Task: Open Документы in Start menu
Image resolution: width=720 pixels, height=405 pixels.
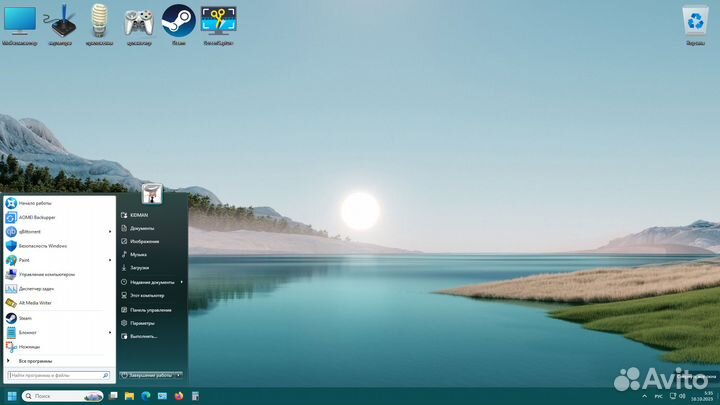Action: pos(142,228)
